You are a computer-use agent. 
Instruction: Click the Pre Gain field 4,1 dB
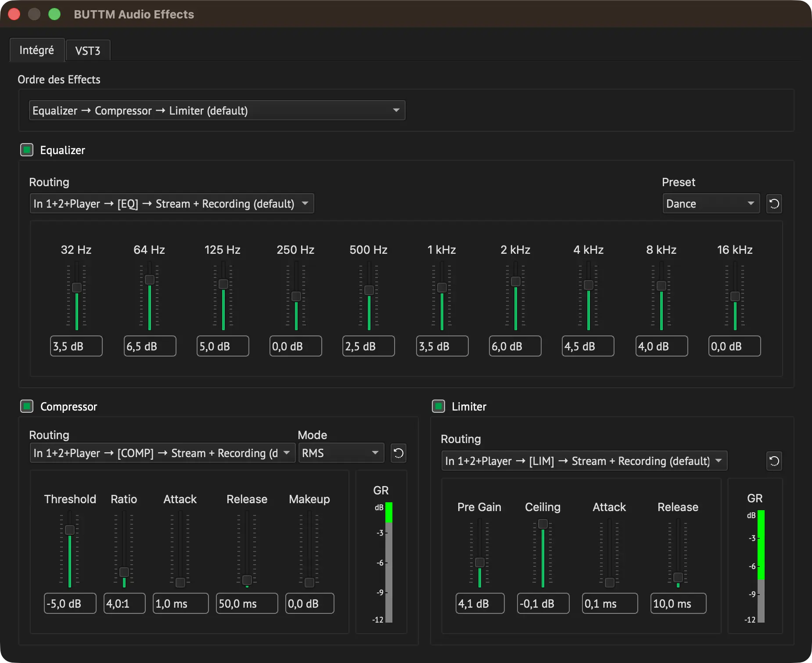click(x=480, y=603)
